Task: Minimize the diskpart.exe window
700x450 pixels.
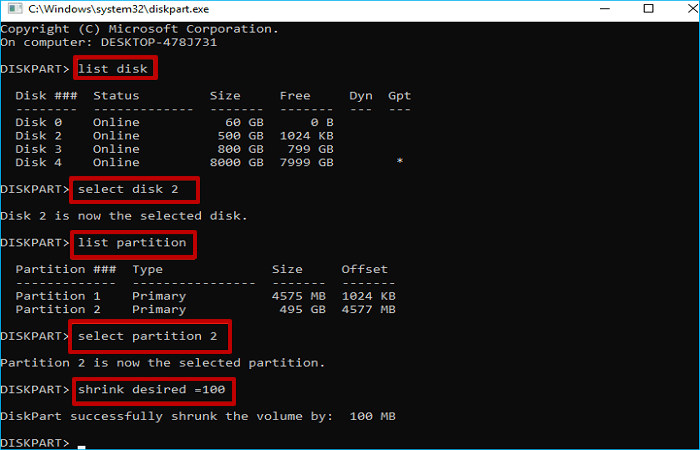Action: point(605,9)
